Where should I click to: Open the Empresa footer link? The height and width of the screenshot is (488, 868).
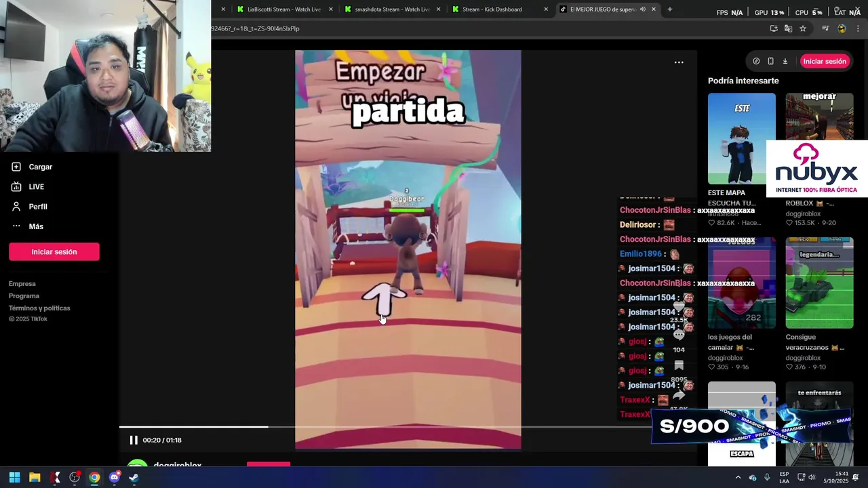tap(22, 284)
